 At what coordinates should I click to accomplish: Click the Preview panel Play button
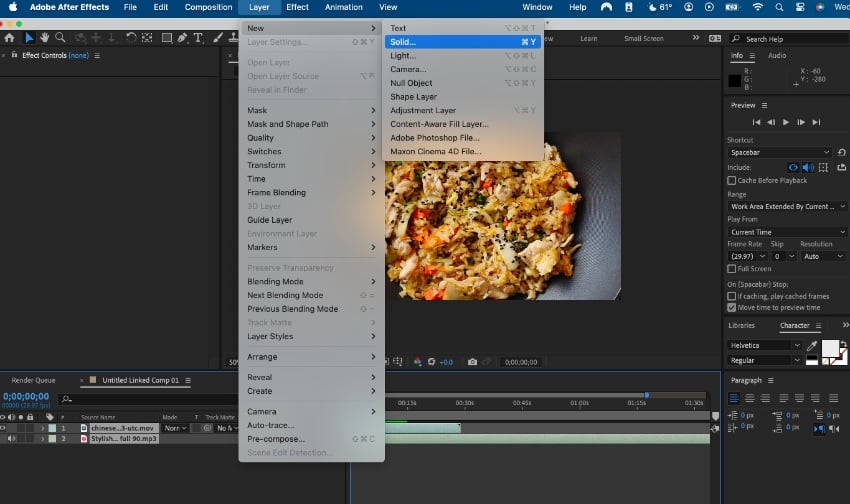click(x=785, y=122)
